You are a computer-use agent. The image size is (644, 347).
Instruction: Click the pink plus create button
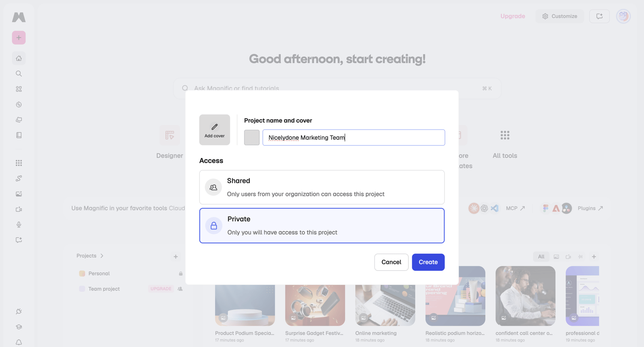(x=19, y=38)
